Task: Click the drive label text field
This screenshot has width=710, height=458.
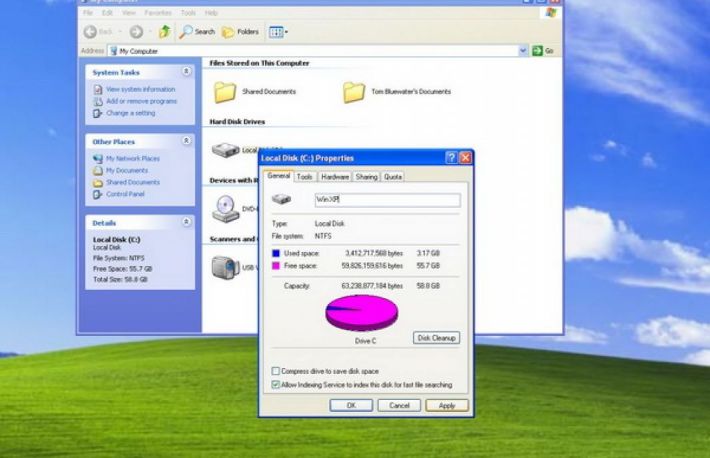Action: pyautogui.click(x=386, y=200)
